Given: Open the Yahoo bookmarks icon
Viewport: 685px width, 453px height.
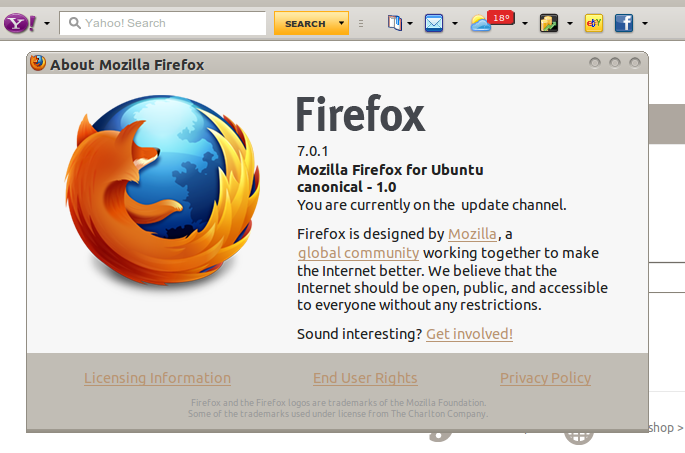Looking at the screenshot, I should [395, 22].
